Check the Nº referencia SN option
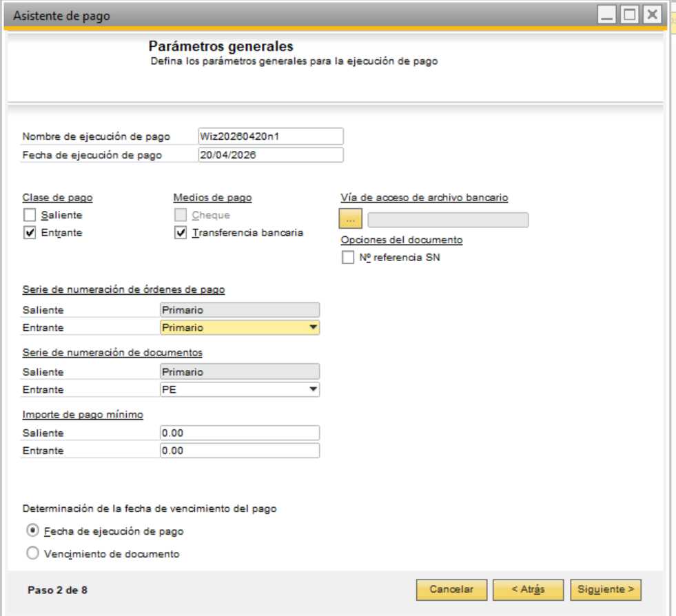The height and width of the screenshot is (616, 676). click(x=348, y=258)
